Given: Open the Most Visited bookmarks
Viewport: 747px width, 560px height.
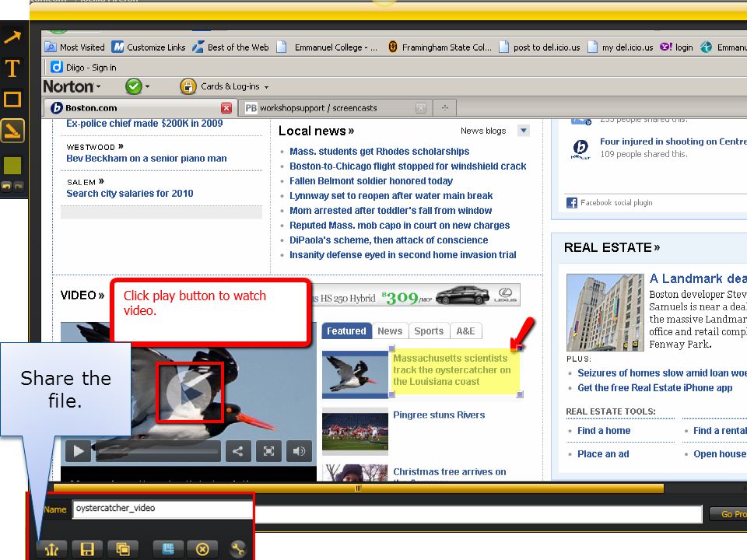Looking at the screenshot, I should (75, 47).
